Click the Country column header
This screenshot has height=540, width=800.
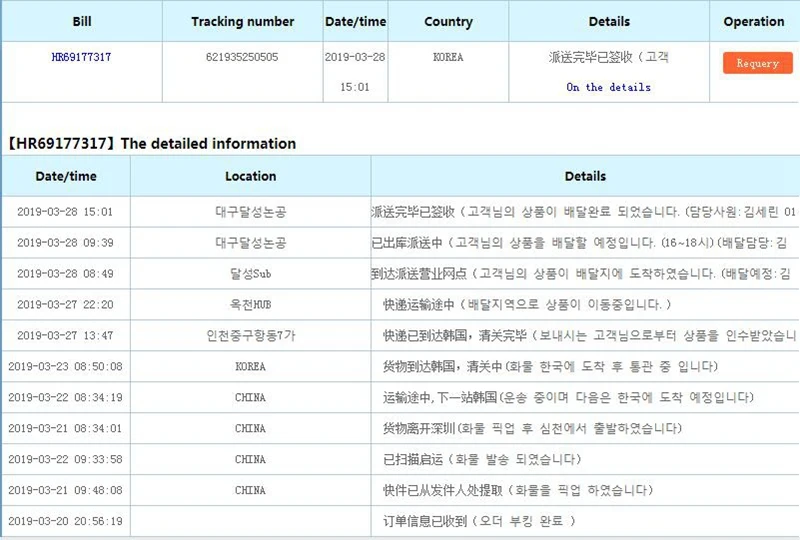pyautogui.click(x=448, y=21)
